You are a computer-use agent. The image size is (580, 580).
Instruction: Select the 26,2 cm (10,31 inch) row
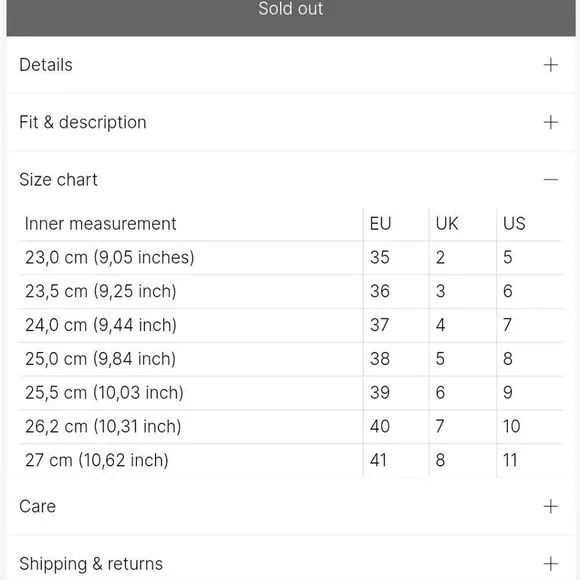click(x=291, y=426)
